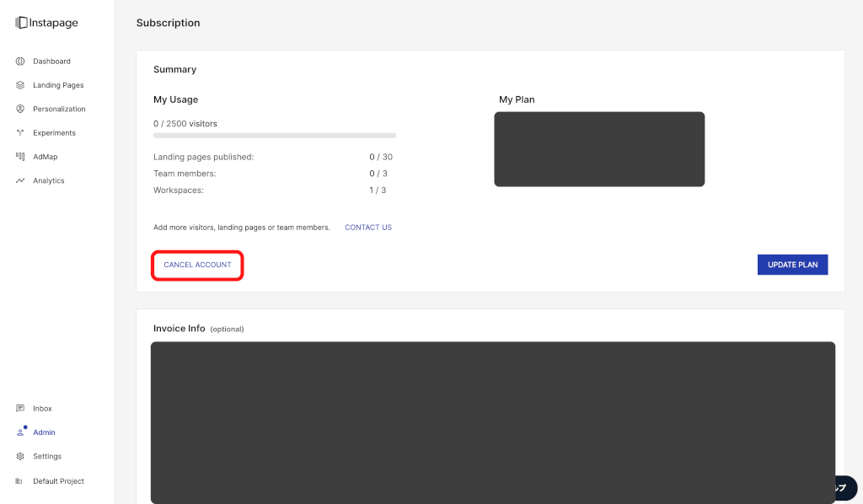Click the Analytics line chart icon
This screenshot has height=504, width=863.
[20, 180]
